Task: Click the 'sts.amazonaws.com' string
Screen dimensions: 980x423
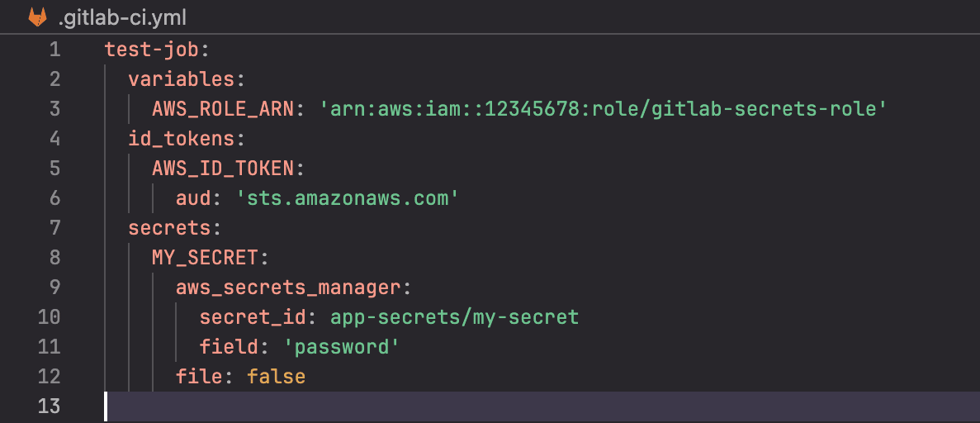Action: pos(348,198)
